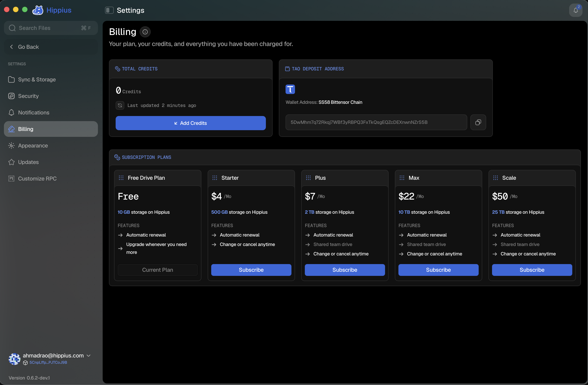
Task: Click the Scale plan dots icon
Action: pos(496,178)
